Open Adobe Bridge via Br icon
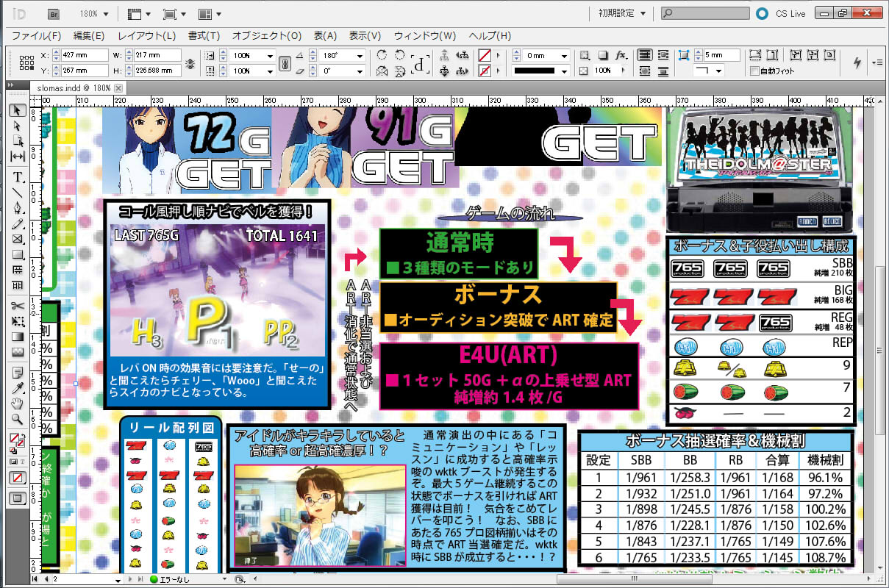The height and width of the screenshot is (588, 889). tap(53, 14)
